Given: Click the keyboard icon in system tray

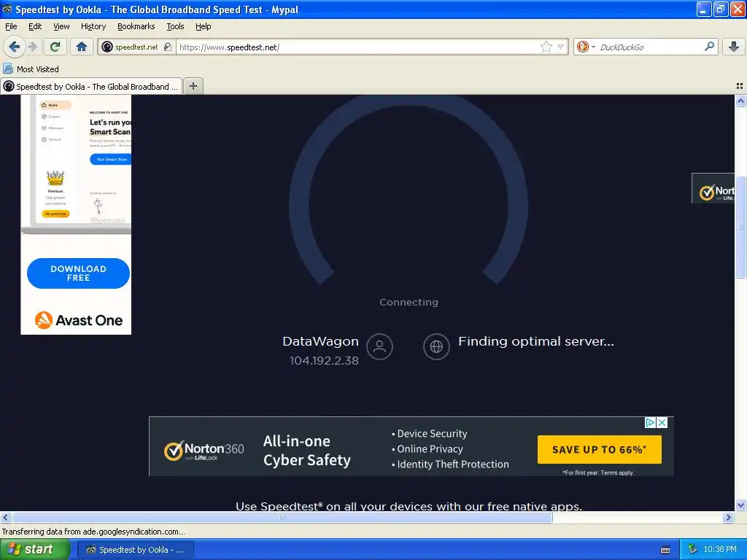Looking at the screenshot, I should 665,550.
